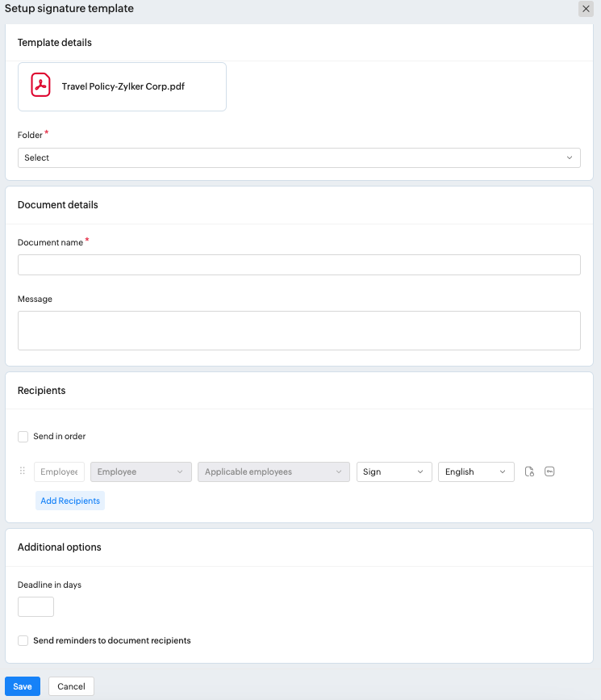Click the document lock icon in recipient row
Viewport: 601px width, 700px height.
[529, 472]
